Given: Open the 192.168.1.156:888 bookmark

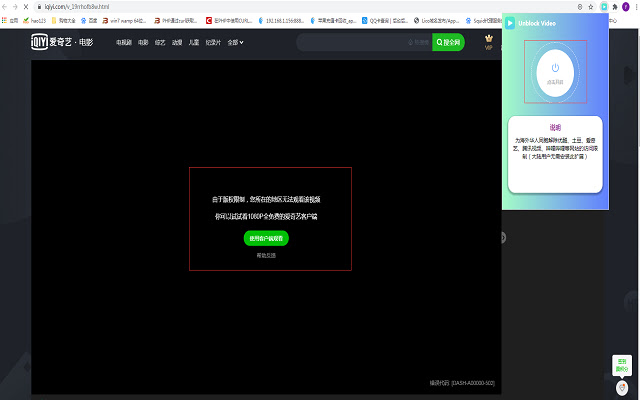Looking at the screenshot, I should (281, 20).
